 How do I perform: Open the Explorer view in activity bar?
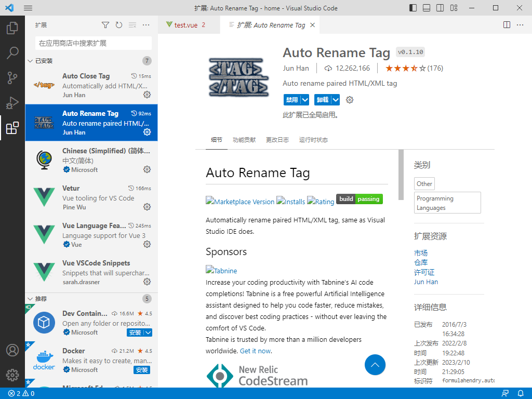(x=12, y=28)
